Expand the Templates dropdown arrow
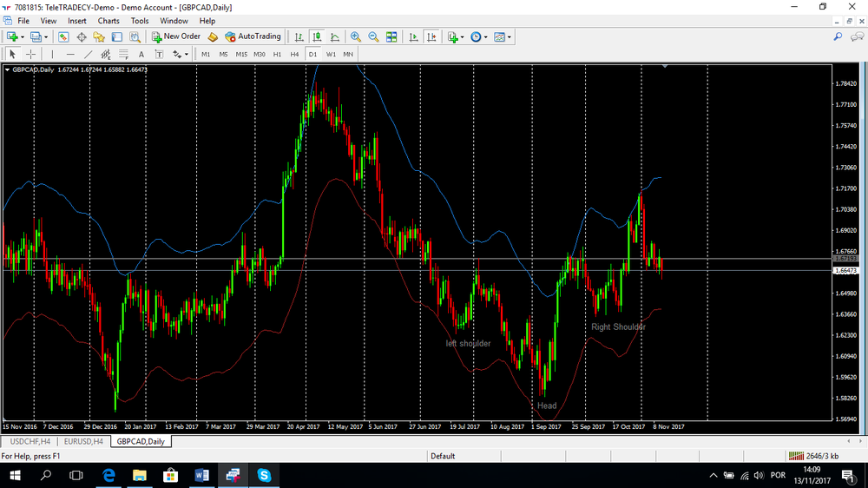 [x=510, y=37]
